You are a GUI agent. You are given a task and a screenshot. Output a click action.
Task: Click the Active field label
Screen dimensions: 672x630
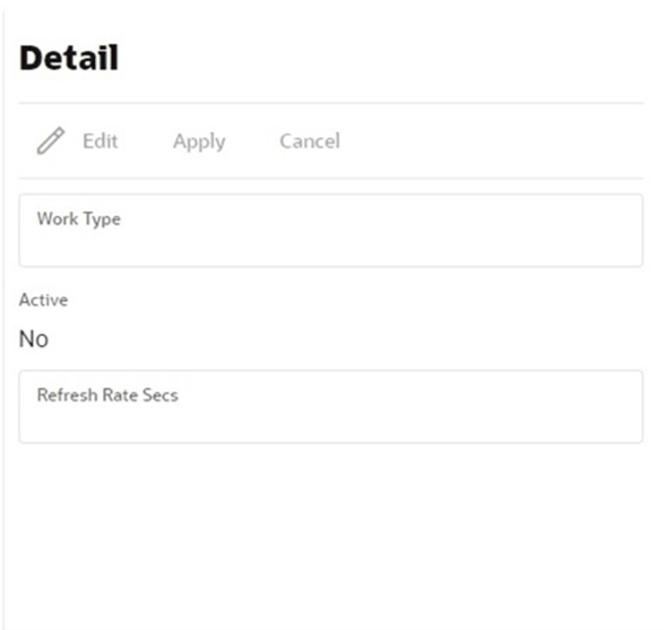43,300
